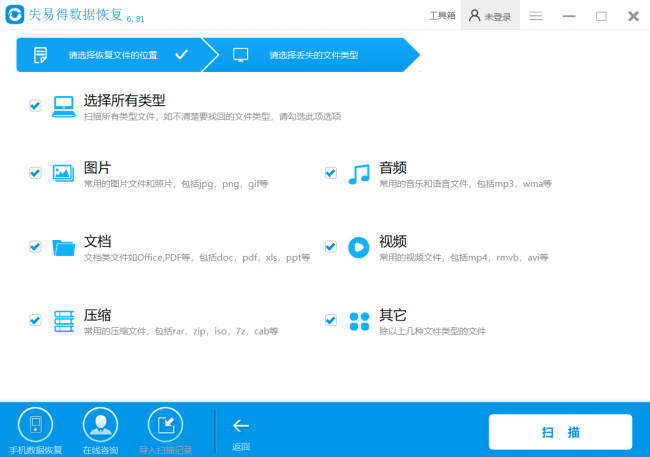
Task: Start scanning with the 扫描 button
Action: pos(560,432)
